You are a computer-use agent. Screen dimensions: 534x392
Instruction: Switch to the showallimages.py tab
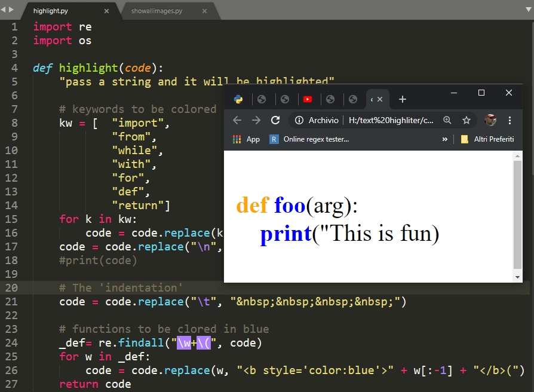(156, 11)
